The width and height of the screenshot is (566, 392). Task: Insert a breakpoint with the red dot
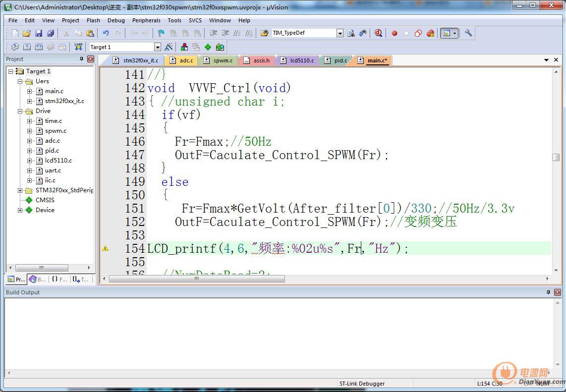click(x=395, y=33)
